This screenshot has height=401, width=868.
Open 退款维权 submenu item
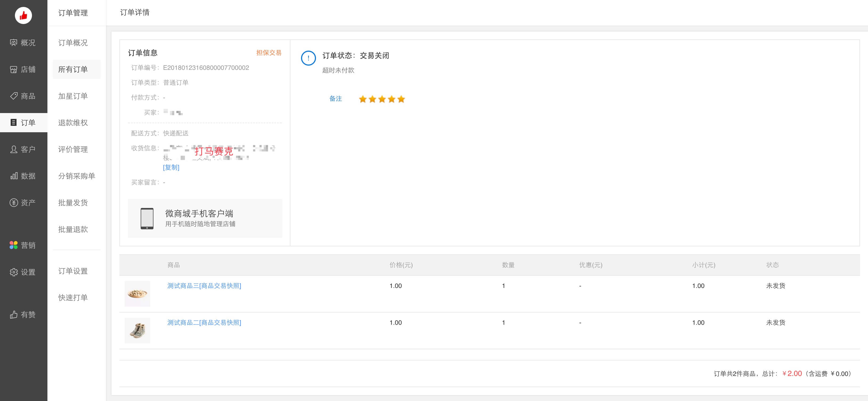73,122
